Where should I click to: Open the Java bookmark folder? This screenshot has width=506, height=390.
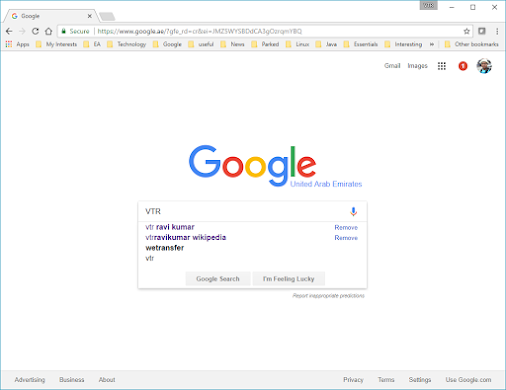pyautogui.click(x=326, y=44)
